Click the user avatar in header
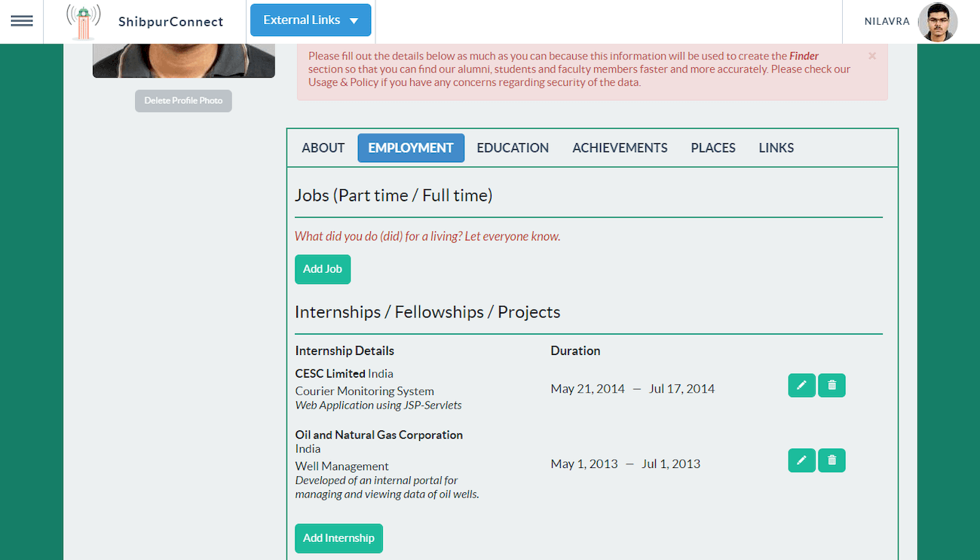Screen dimensions: 980x560 click(937, 22)
